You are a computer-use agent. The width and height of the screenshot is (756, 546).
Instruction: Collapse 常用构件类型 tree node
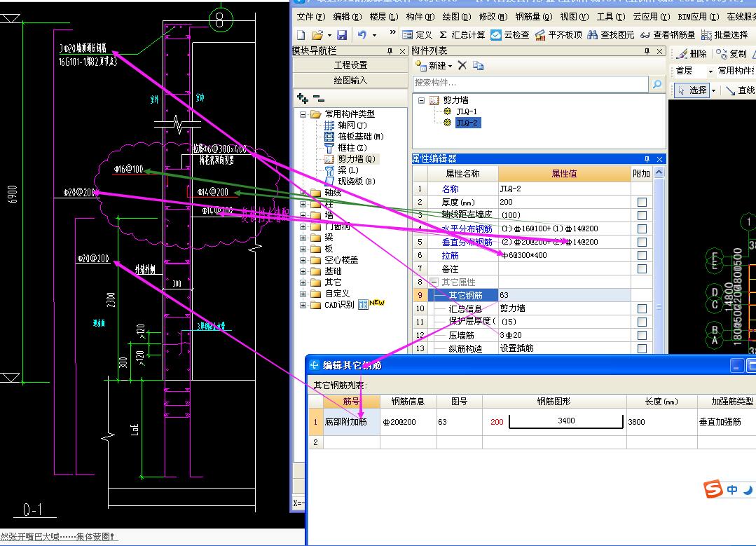303,114
